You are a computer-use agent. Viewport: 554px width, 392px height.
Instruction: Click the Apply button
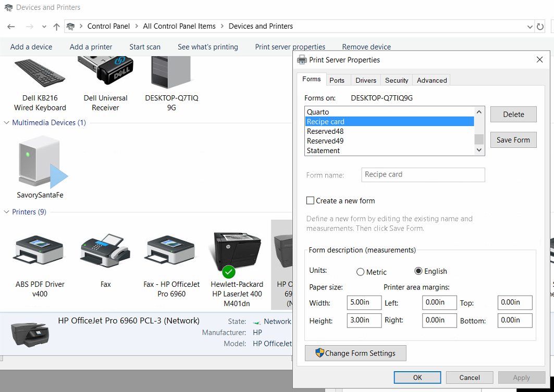click(x=522, y=377)
